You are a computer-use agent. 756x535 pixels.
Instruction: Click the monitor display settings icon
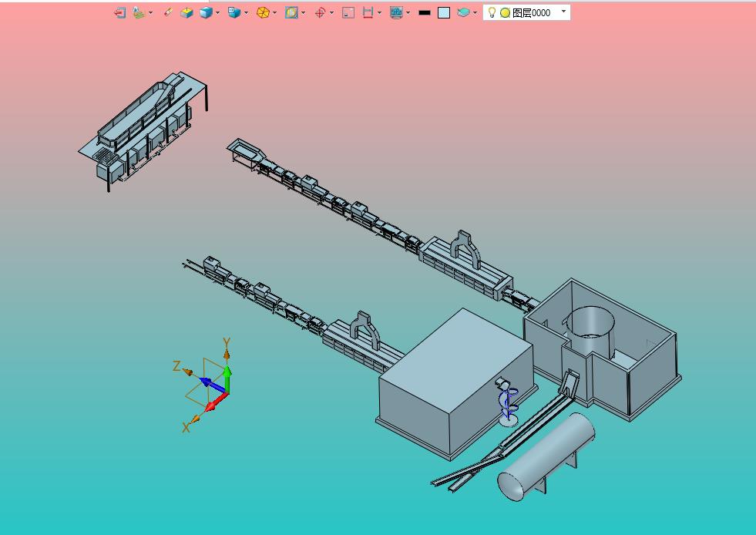coord(396,13)
